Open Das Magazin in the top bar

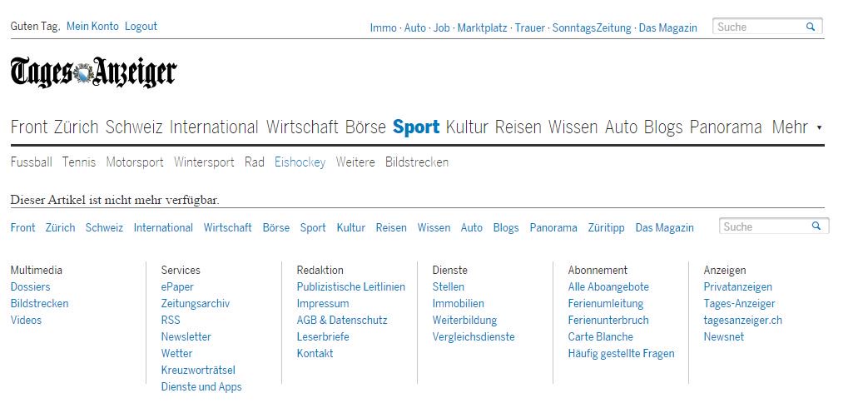click(668, 27)
